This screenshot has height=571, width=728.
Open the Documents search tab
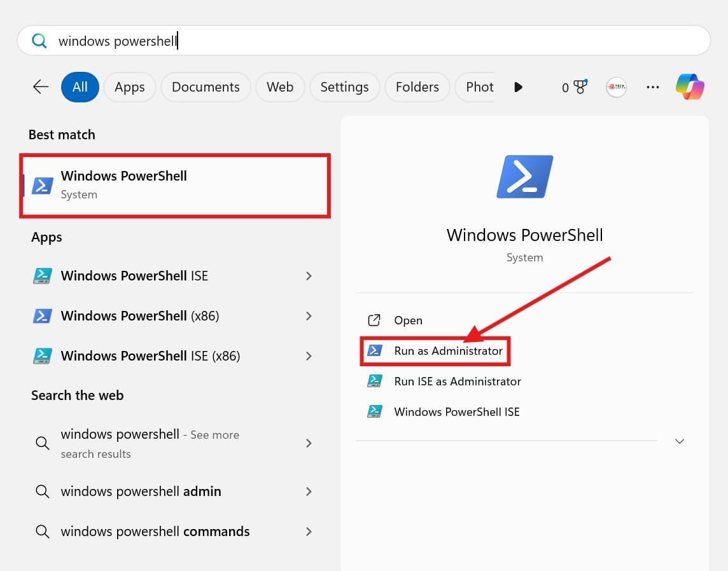(x=206, y=87)
